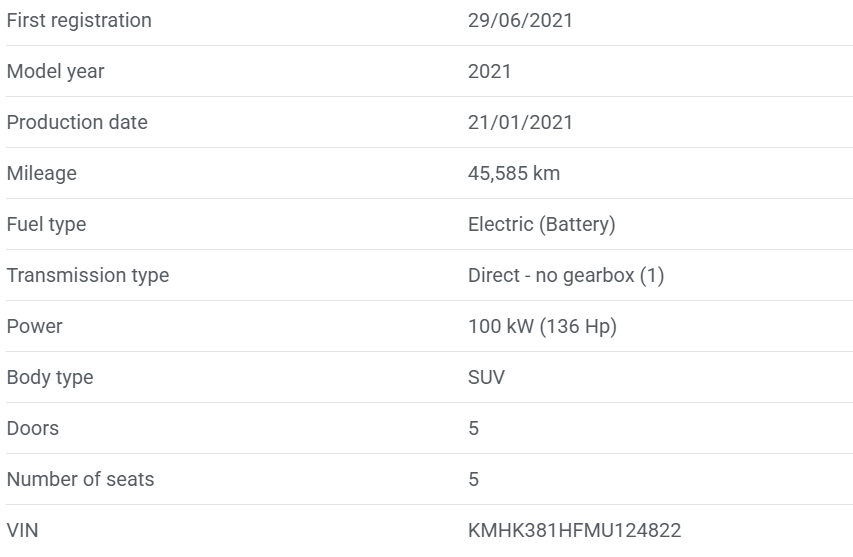The height and width of the screenshot is (557, 853).
Task: Select the model year value 2021
Action: 489,71
